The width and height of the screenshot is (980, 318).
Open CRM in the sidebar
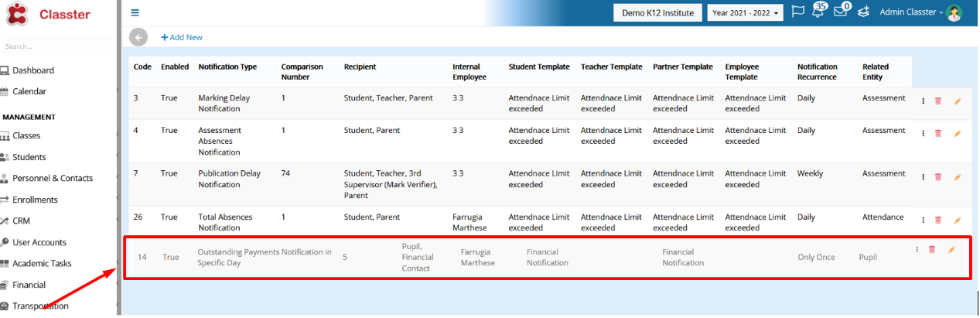[x=22, y=221]
